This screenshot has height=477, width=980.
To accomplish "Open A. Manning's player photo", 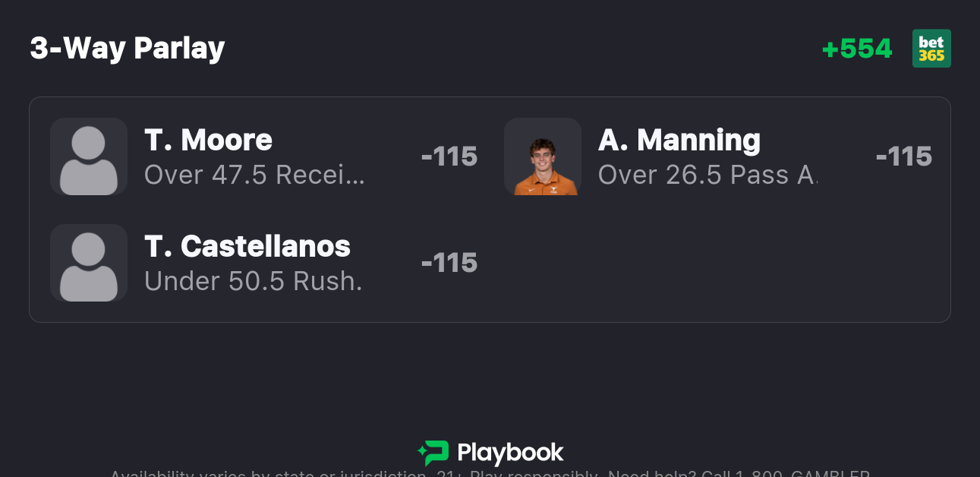I will (x=543, y=156).
